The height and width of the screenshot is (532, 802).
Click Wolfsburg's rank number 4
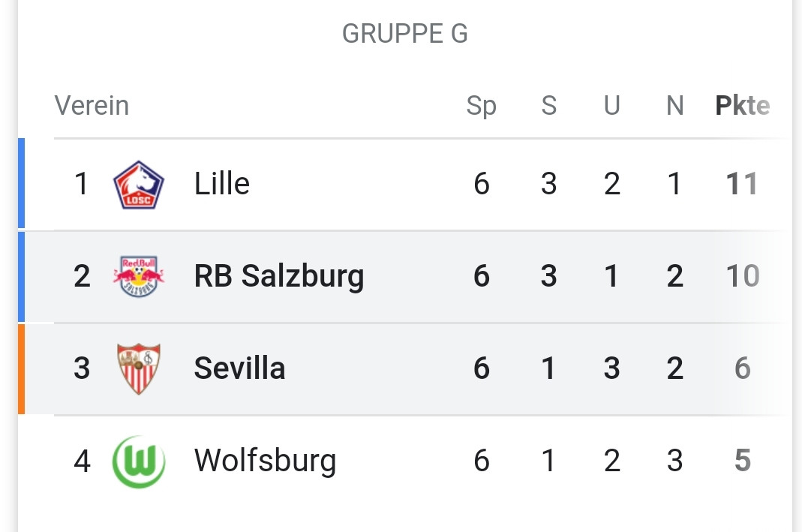coord(82,461)
